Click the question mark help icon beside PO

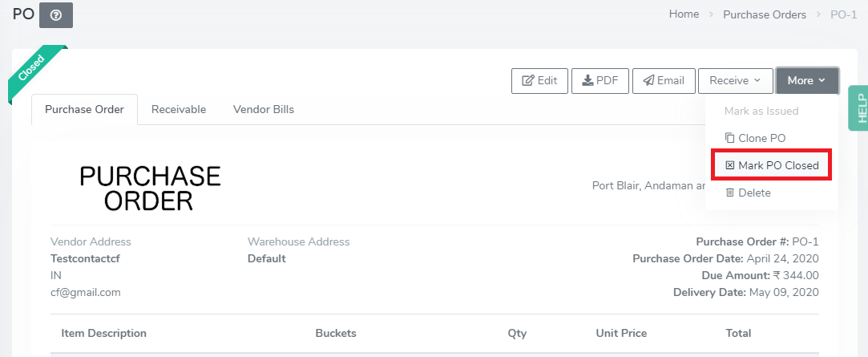tap(56, 15)
